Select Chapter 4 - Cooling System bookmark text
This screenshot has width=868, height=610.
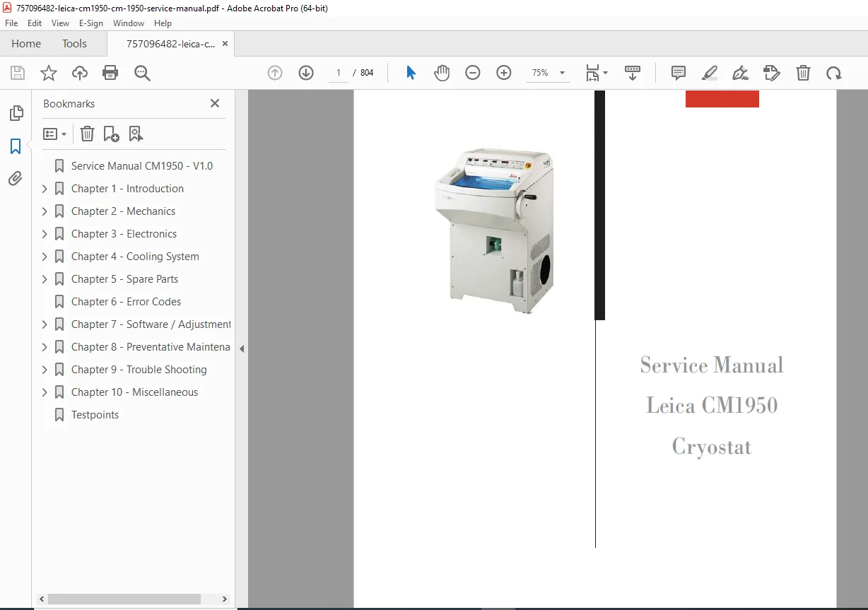point(135,257)
